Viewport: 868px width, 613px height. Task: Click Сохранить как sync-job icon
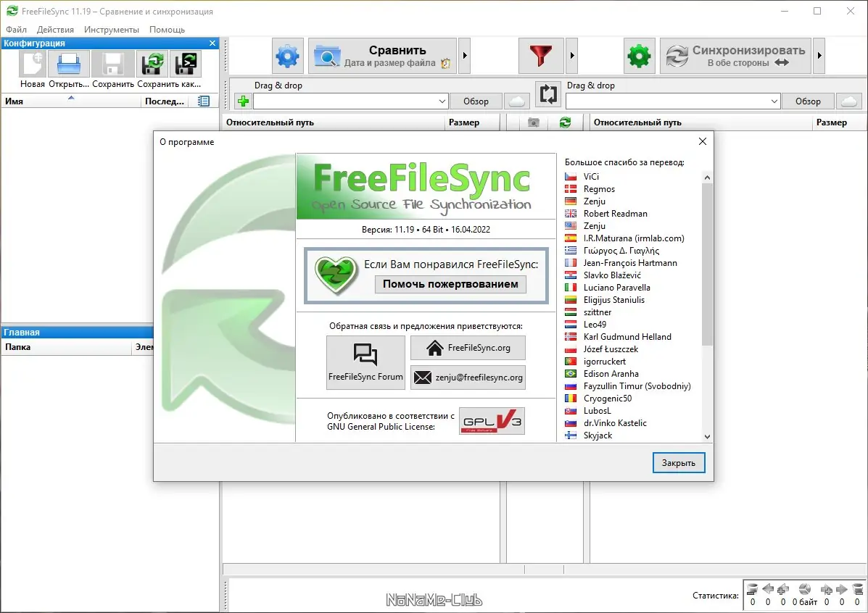(x=152, y=64)
